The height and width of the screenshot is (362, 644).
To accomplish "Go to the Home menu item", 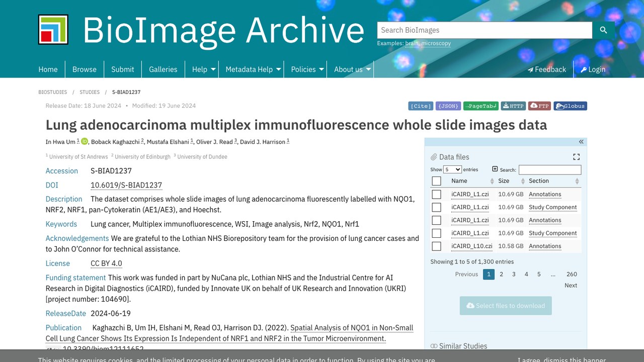I will (x=48, y=69).
